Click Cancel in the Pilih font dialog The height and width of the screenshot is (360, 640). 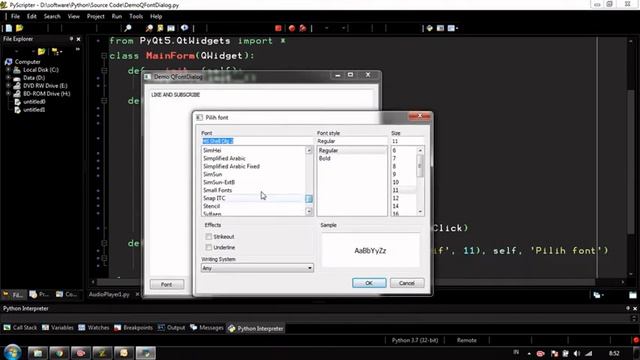[x=407, y=283]
